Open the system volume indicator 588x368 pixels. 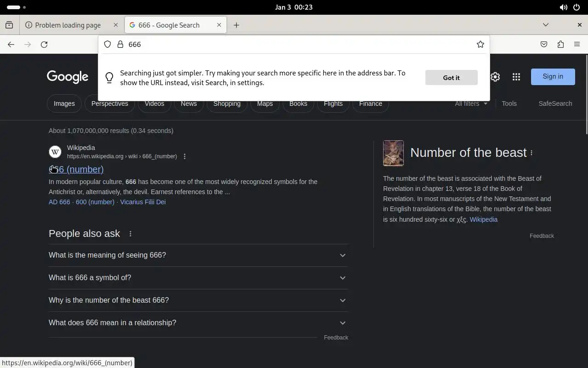click(564, 7)
